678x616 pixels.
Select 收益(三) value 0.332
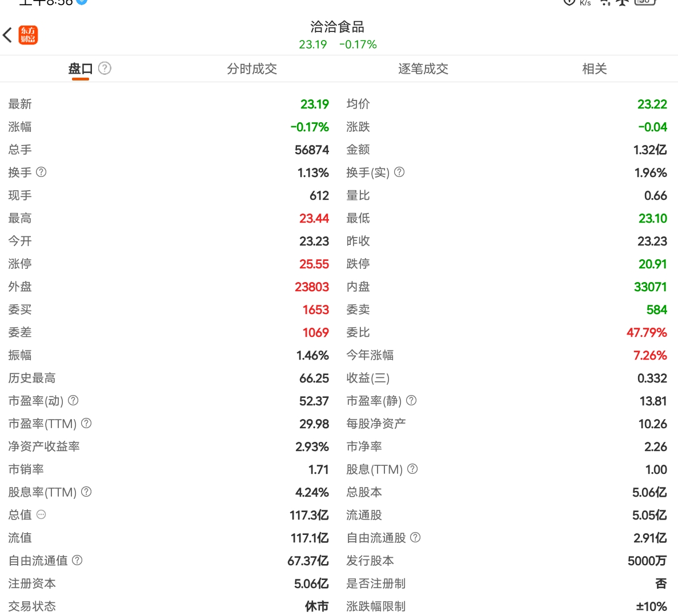pyautogui.click(x=652, y=379)
